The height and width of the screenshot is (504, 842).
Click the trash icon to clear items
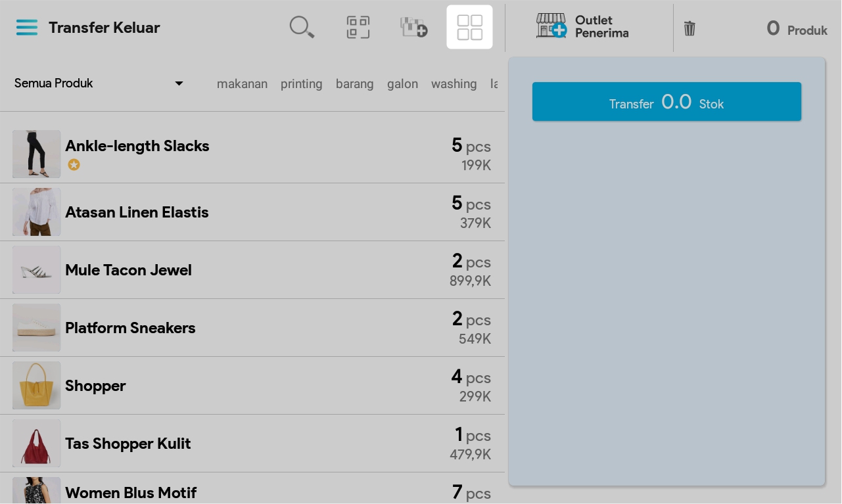click(x=690, y=28)
